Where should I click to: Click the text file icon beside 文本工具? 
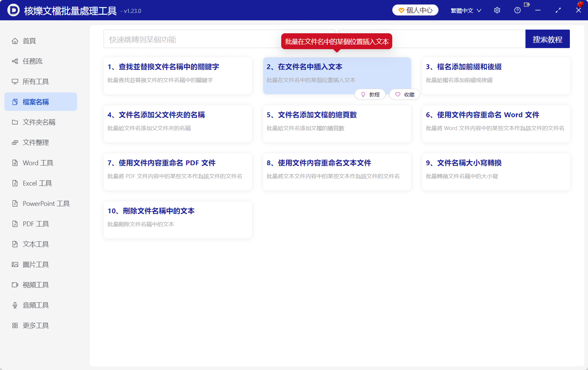tap(15, 244)
